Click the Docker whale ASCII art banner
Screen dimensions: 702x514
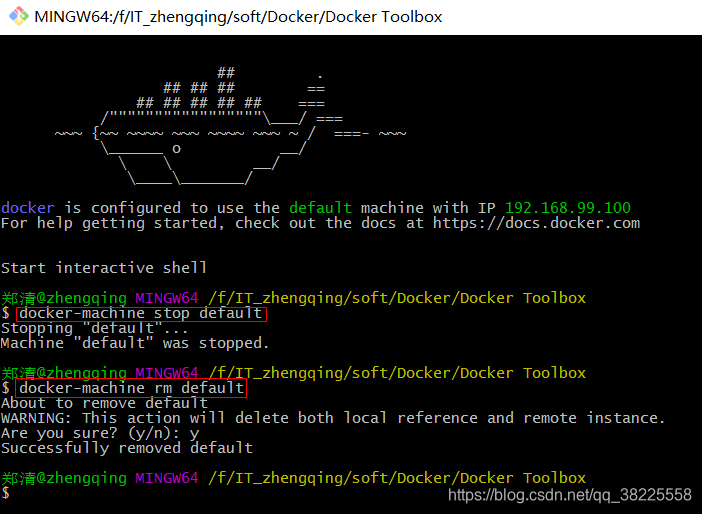(x=231, y=126)
